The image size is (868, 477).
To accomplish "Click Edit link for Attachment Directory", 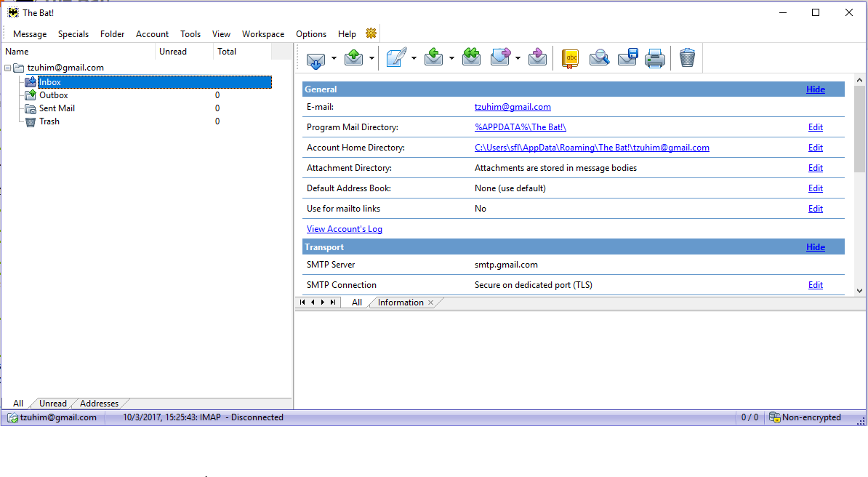I will pyautogui.click(x=816, y=168).
